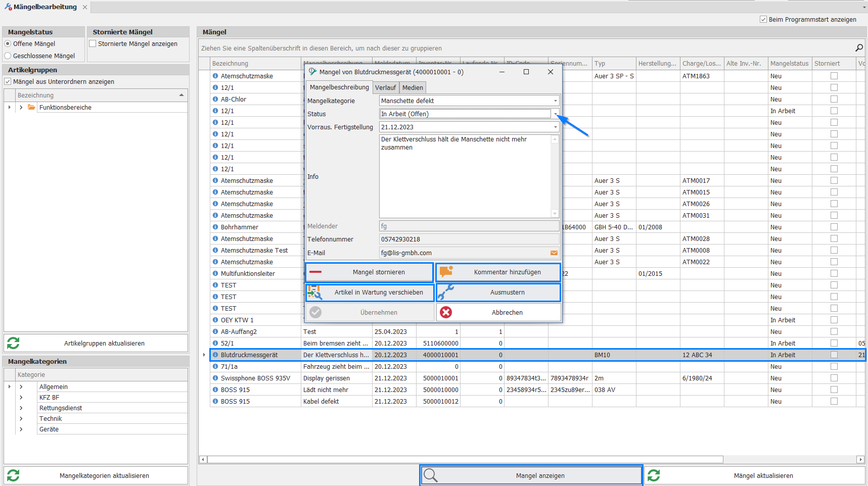868x486 pixels.
Task: Click the red X Abbrechen icon
Action: point(446,313)
